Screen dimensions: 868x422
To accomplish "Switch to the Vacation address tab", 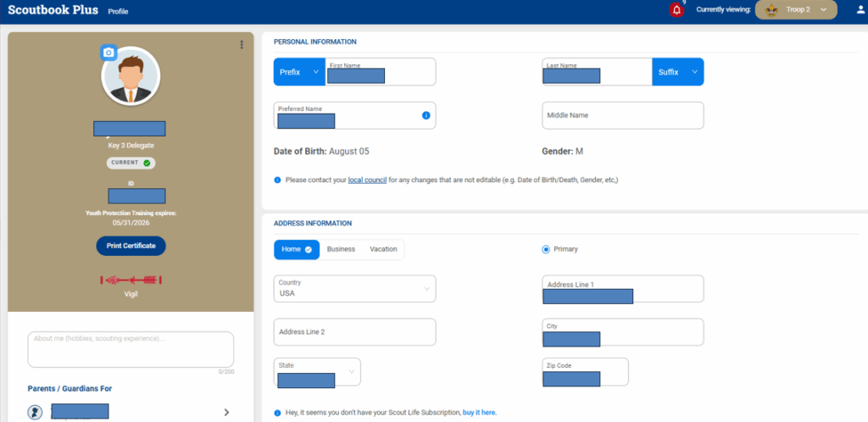I will pos(383,249).
